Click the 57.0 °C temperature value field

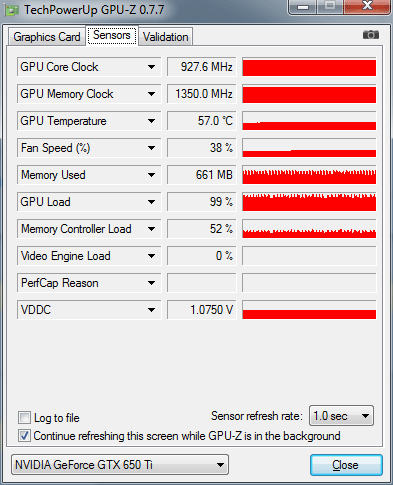tap(202, 121)
